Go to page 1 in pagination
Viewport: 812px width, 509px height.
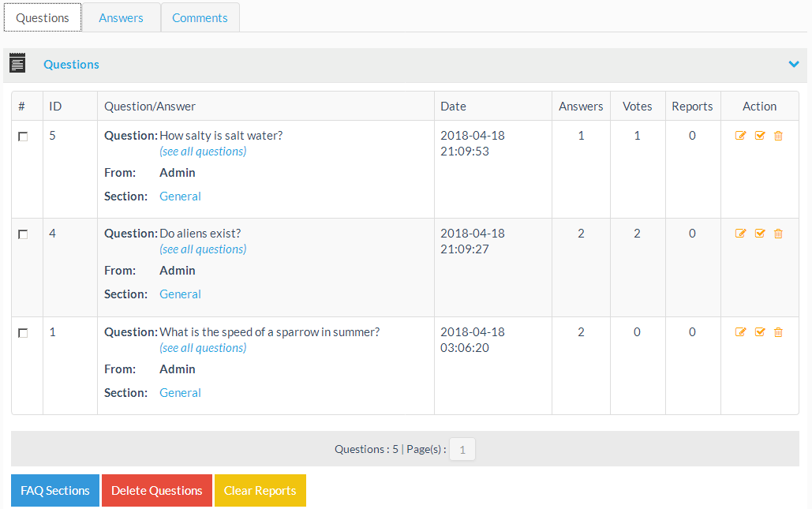(x=462, y=450)
